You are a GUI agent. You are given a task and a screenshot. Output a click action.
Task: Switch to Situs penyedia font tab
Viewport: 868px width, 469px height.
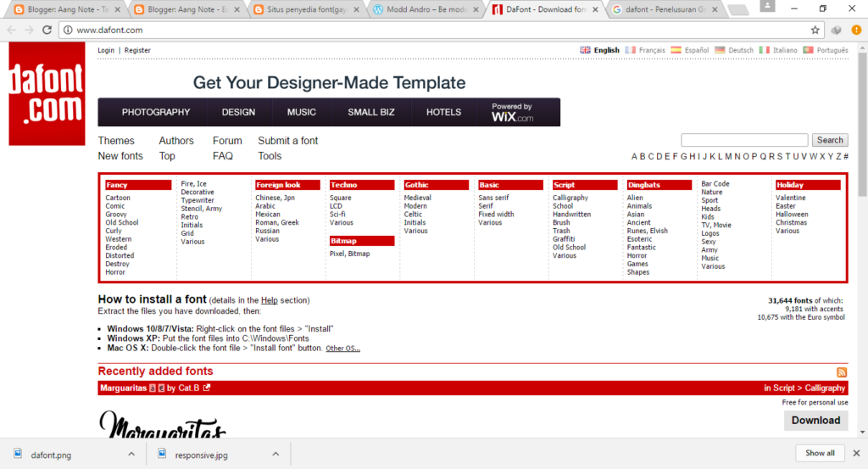coord(307,9)
